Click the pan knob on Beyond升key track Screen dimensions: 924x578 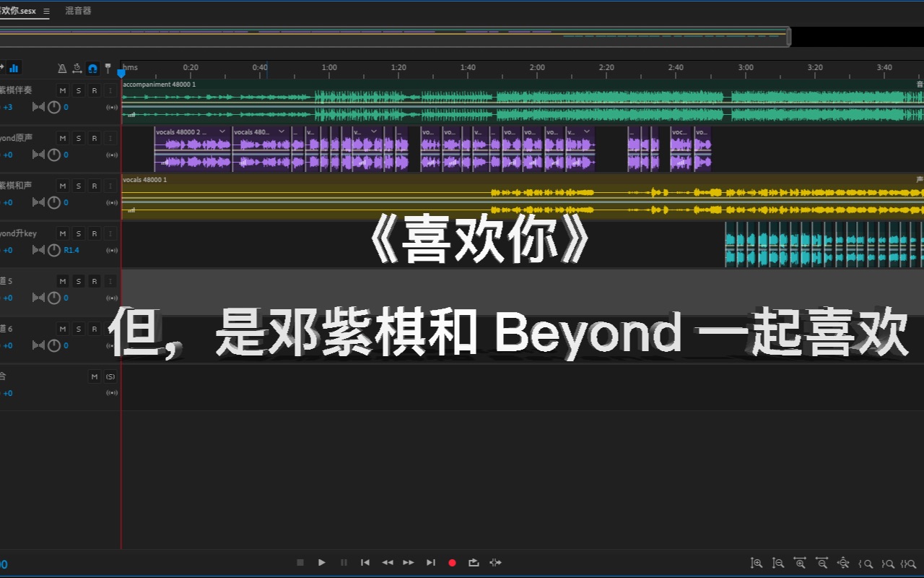tap(54, 250)
